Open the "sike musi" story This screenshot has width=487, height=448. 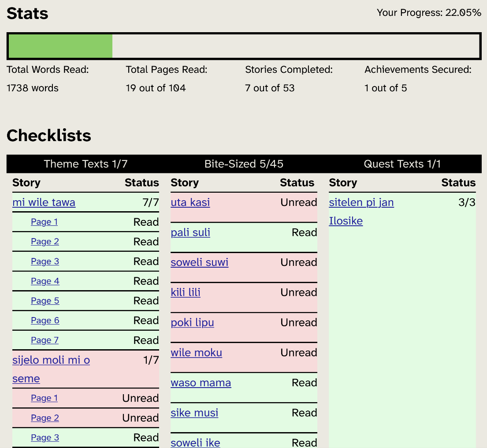pyautogui.click(x=194, y=413)
